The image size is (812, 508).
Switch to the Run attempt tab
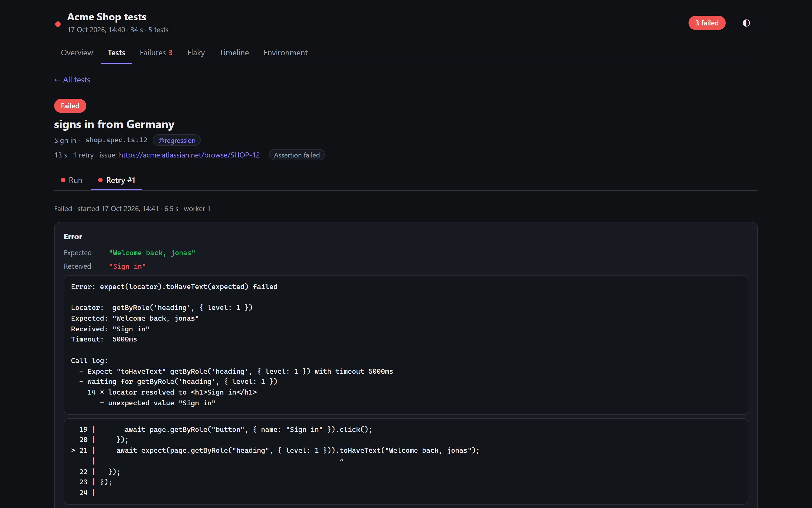(72, 180)
